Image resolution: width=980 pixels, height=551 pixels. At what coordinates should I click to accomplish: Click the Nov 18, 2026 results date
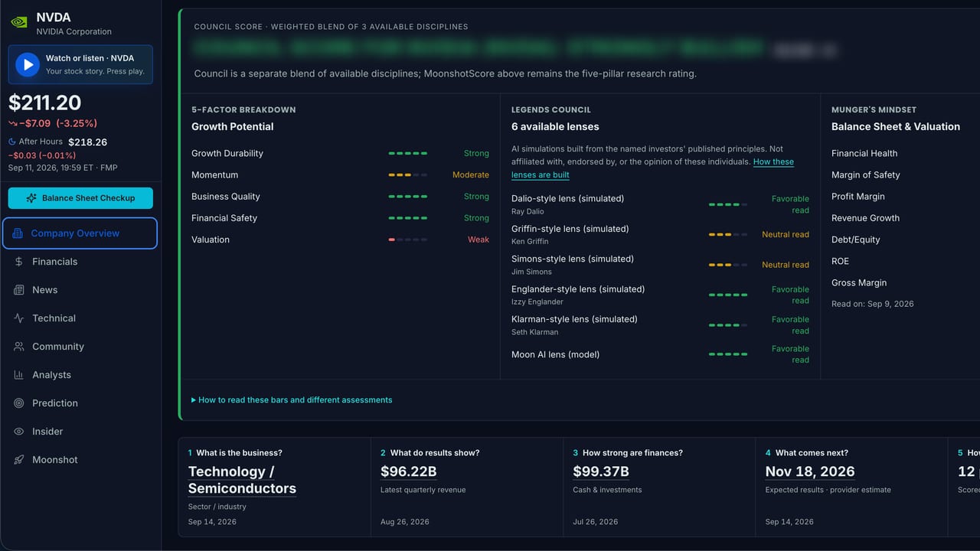tap(810, 471)
